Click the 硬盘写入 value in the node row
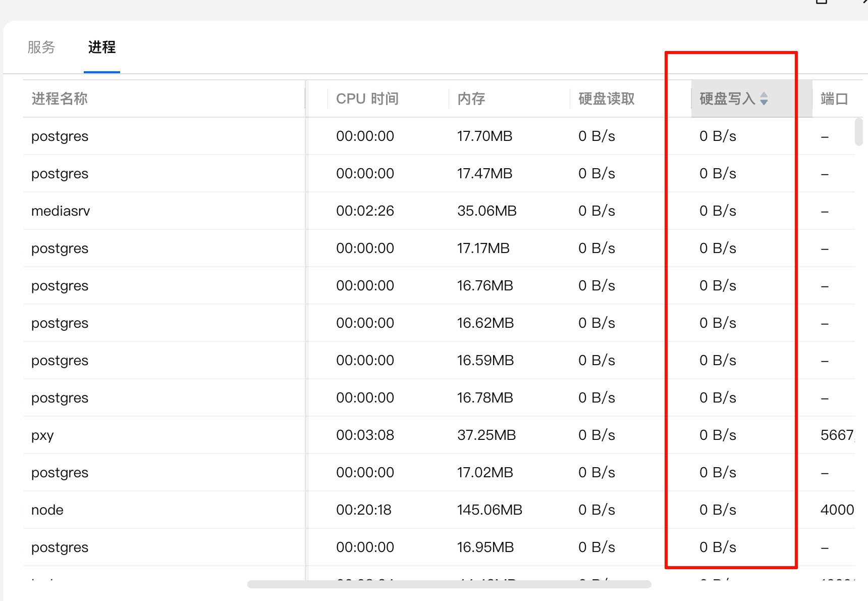The image size is (868, 601). (x=718, y=510)
